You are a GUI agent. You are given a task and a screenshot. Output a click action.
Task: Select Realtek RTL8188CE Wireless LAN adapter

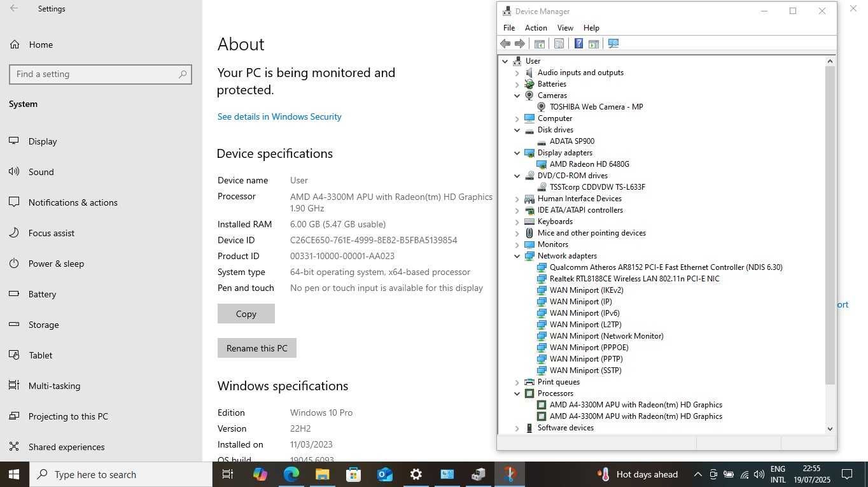pos(634,279)
